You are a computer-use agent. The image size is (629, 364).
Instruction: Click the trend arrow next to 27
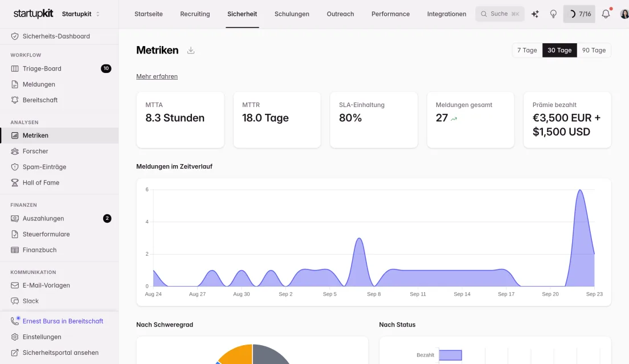coord(454,118)
